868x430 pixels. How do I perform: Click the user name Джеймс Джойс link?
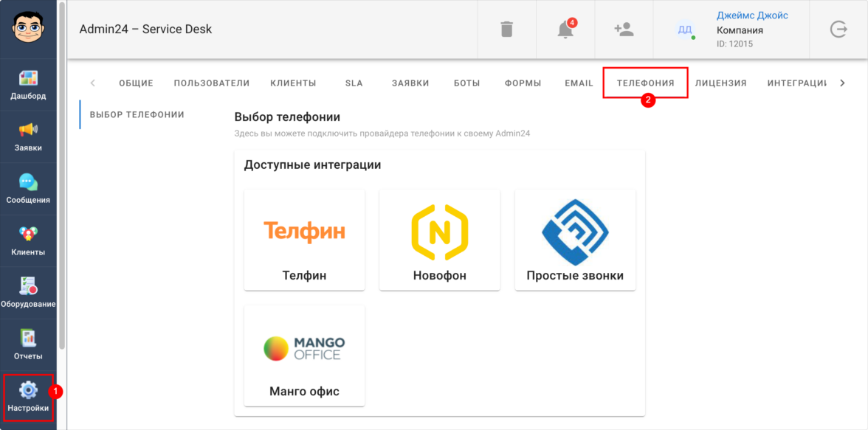(x=752, y=15)
